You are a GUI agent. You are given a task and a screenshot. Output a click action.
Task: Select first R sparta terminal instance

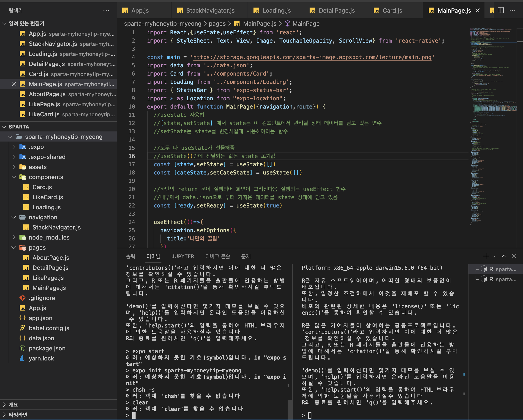(x=495, y=269)
